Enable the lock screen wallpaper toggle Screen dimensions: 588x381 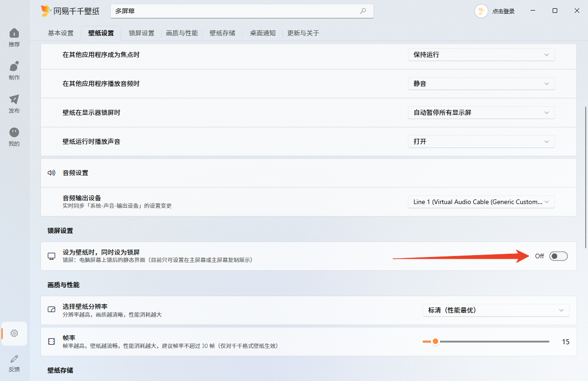click(558, 256)
